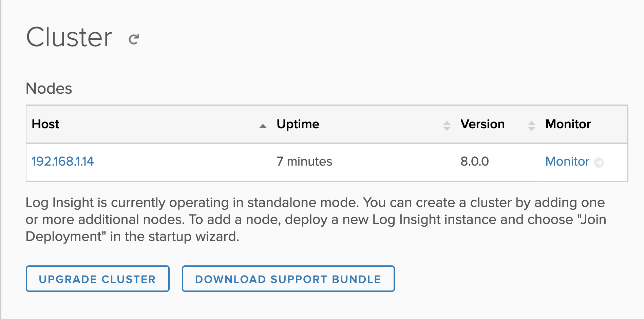Sort nodes by the Uptime column header
The height and width of the screenshot is (319, 644).
coord(298,124)
